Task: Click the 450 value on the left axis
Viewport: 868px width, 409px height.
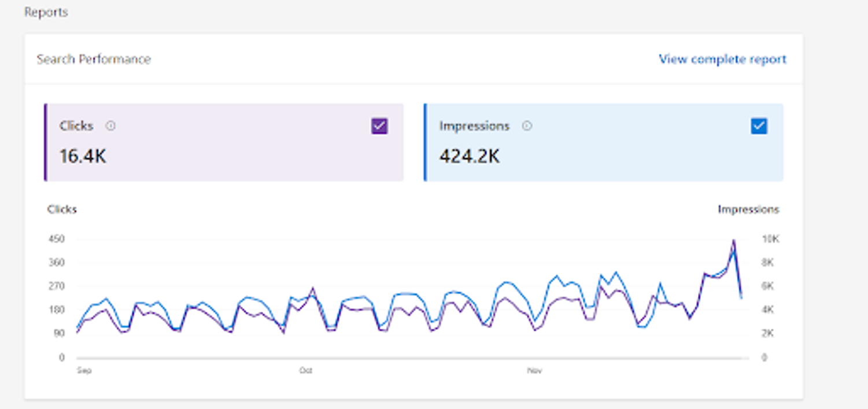Action: (58, 238)
